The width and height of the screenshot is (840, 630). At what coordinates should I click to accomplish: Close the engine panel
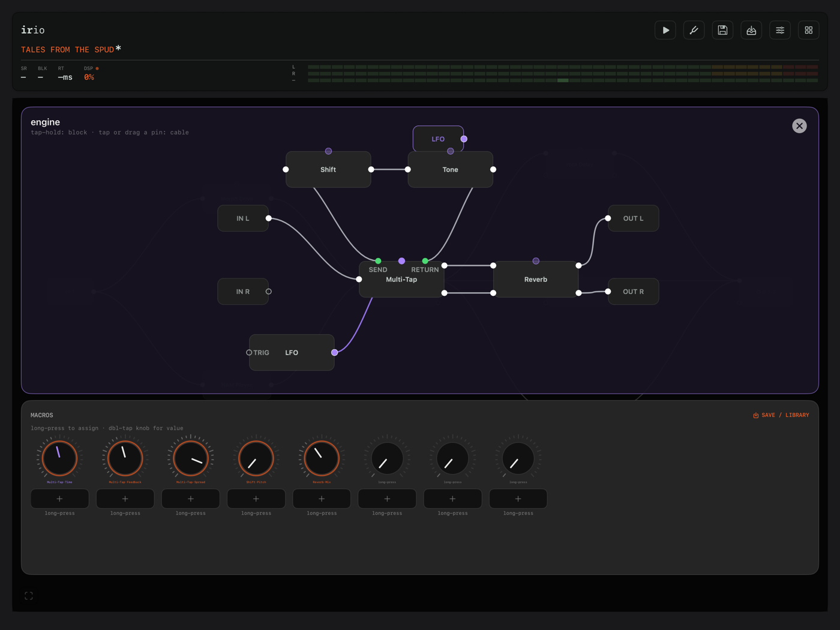point(799,126)
